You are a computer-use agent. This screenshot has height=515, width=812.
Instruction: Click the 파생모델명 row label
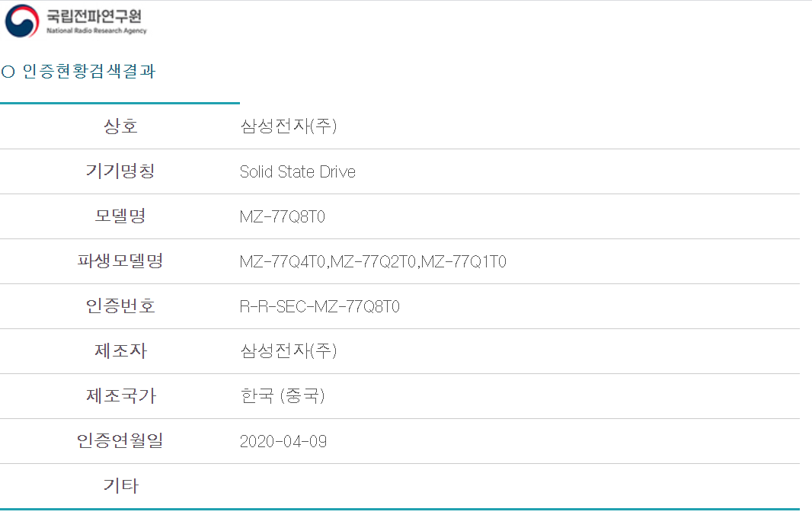[120, 261]
